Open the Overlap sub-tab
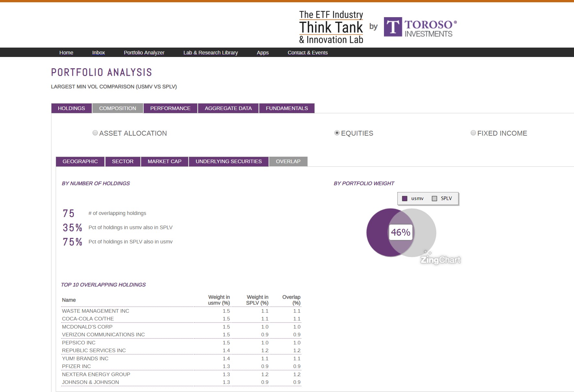Image resolution: width=574 pixels, height=392 pixels. tap(288, 161)
